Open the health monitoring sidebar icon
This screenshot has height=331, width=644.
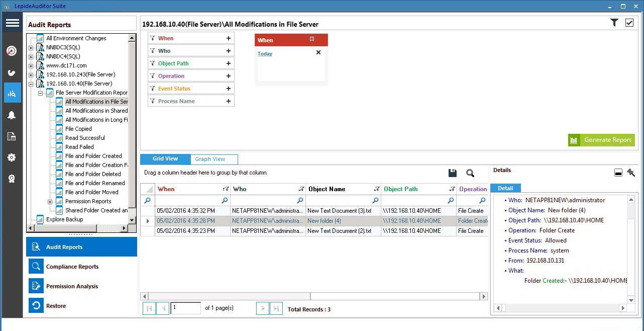coord(12,72)
